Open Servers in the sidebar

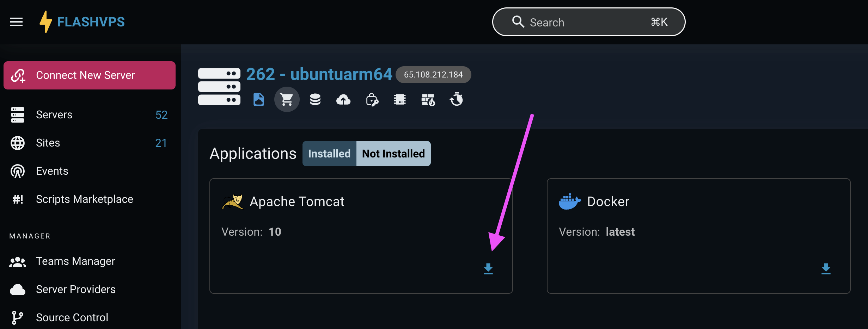(x=54, y=115)
